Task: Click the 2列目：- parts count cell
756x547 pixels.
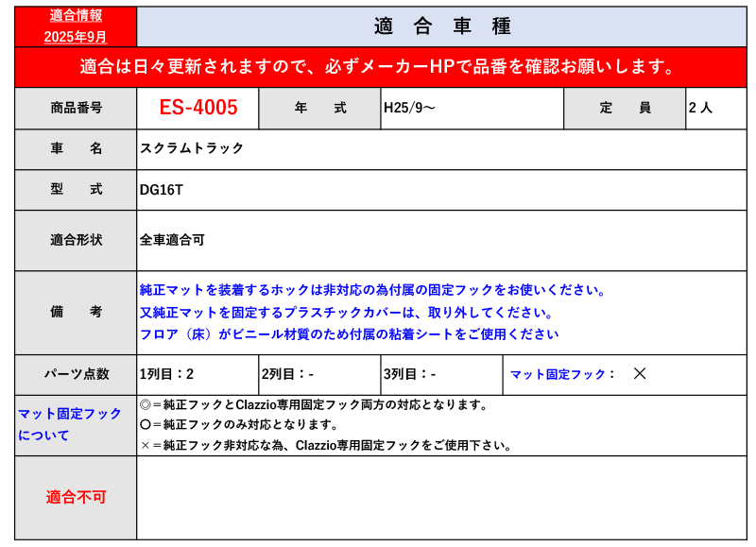Action: pyautogui.click(x=287, y=374)
